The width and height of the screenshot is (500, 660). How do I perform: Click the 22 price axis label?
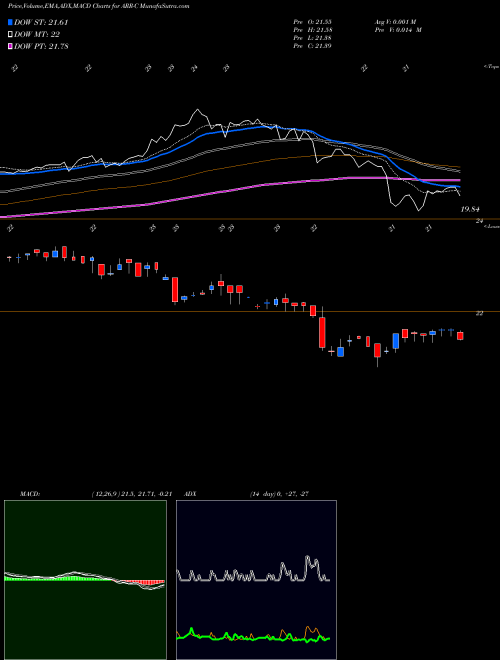click(x=479, y=313)
